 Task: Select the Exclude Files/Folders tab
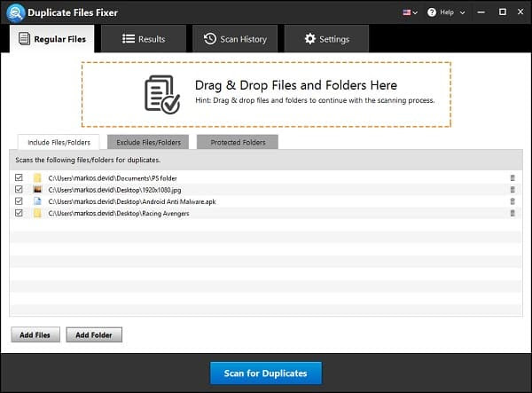(148, 142)
